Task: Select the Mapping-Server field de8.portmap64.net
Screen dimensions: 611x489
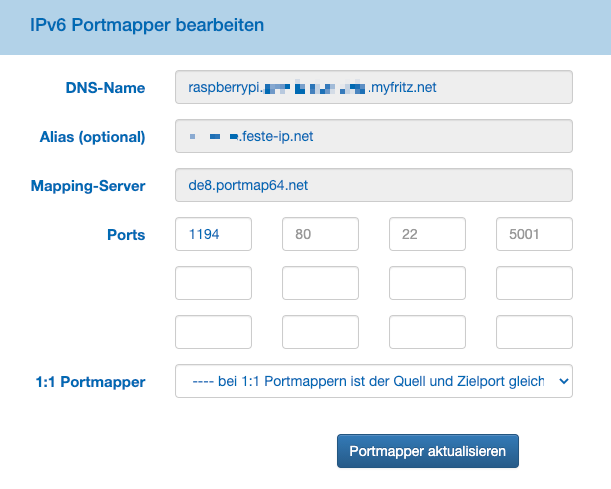Action: [x=373, y=185]
